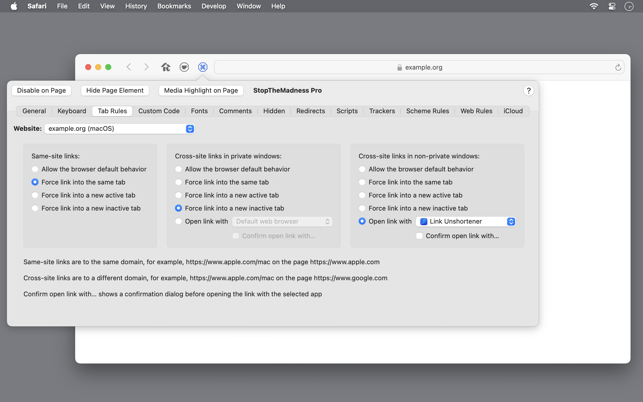Click the StopTheMadness extension toolbar icon
Screen dimensions: 643x402
(203, 67)
